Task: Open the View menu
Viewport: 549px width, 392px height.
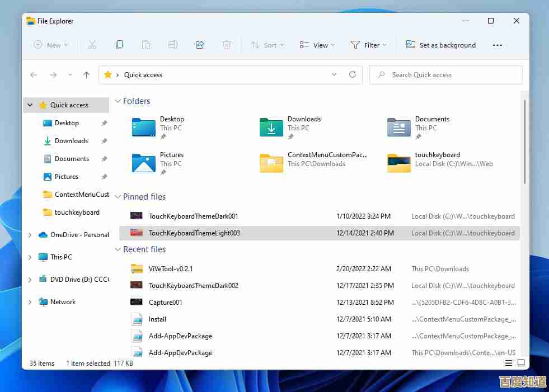Action: [317, 45]
